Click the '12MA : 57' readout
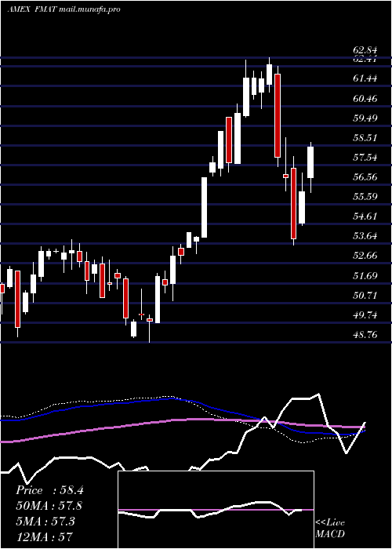The width and height of the screenshot is (392, 549). [44, 536]
